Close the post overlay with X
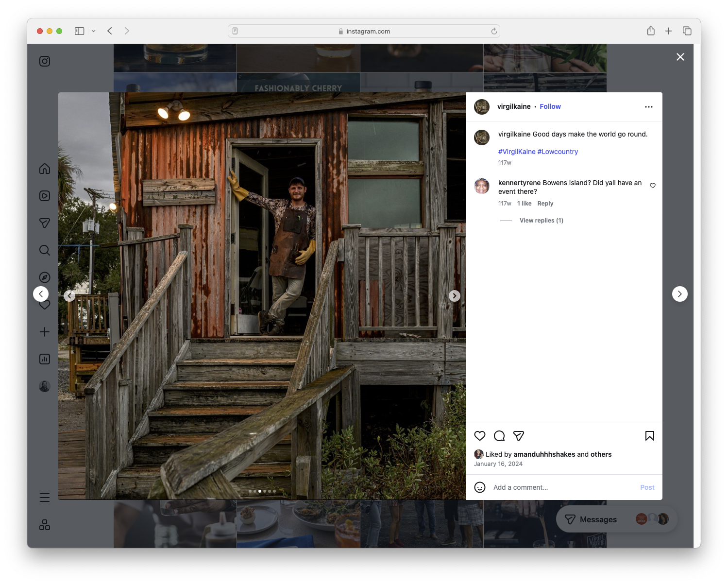This screenshot has height=584, width=728. [x=680, y=57]
